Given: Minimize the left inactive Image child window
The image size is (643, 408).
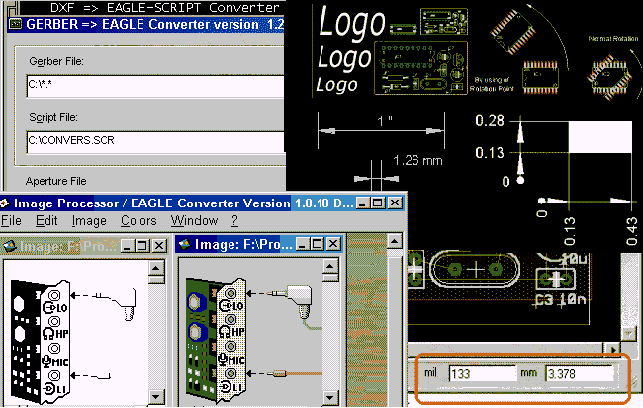Looking at the screenshot, I should pyautogui.click(x=128, y=246).
